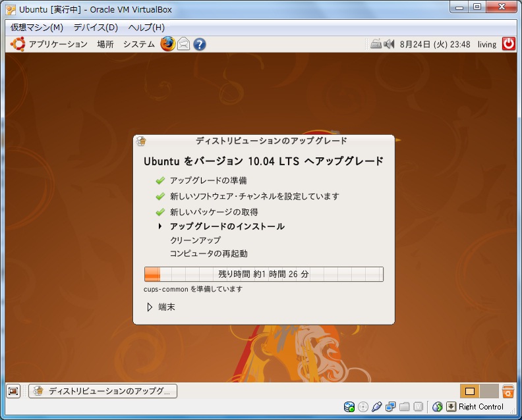Click the VirtualBox window title bar icon

11,10
